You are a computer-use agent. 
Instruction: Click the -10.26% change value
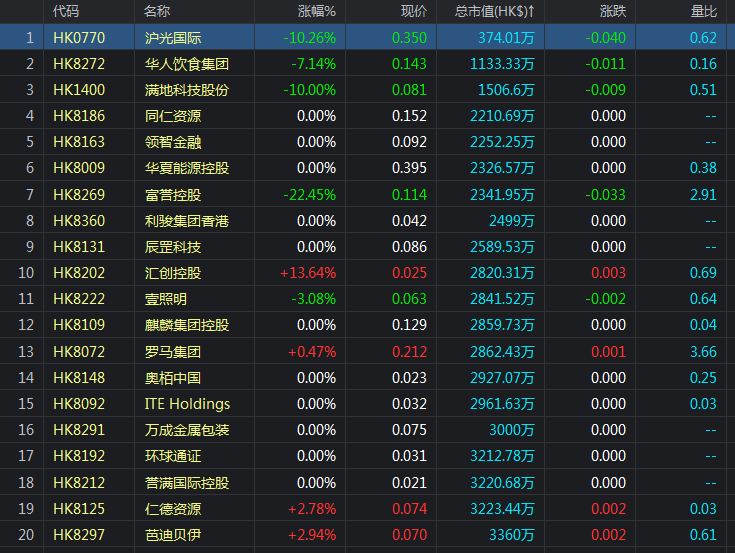click(309, 37)
